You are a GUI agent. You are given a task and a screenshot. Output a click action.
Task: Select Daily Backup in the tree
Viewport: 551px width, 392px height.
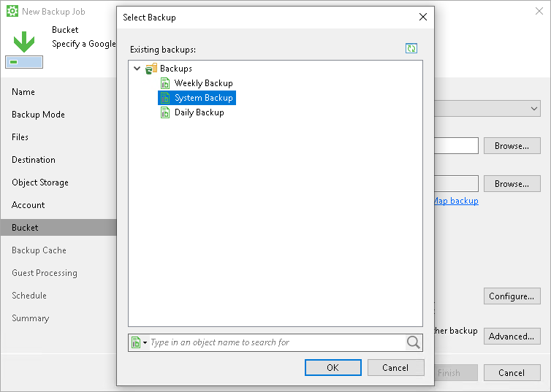pyautogui.click(x=199, y=112)
